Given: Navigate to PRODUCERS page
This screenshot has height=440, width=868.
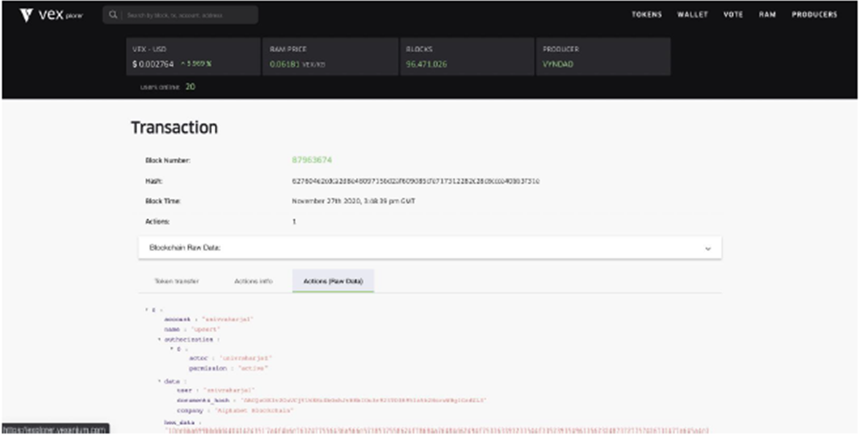Looking at the screenshot, I should point(814,15).
